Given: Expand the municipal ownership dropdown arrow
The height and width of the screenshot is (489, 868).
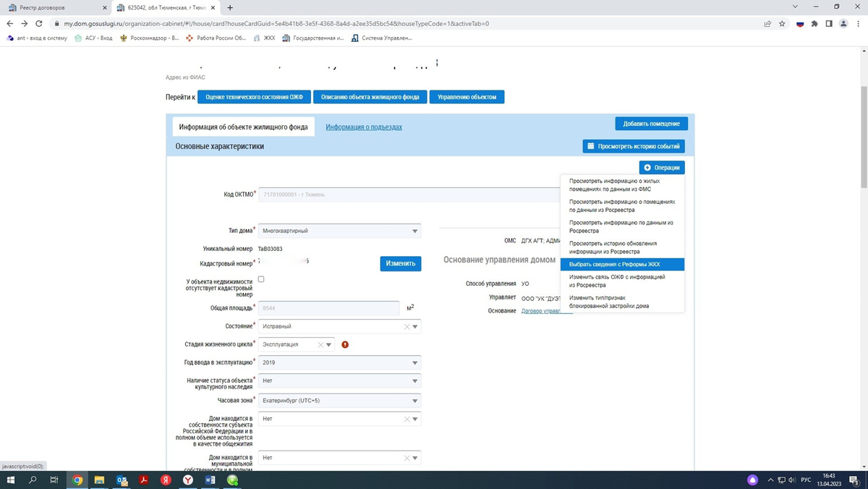Looking at the screenshot, I should point(415,458).
